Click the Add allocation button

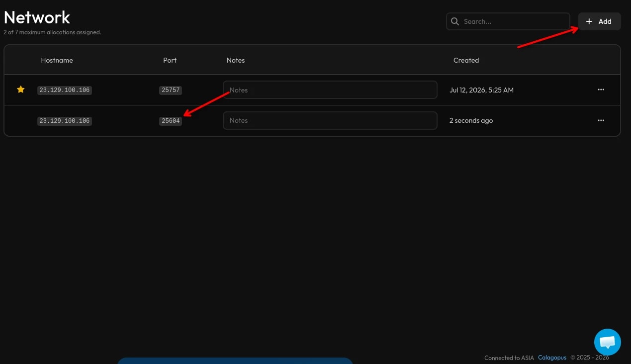tap(599, 21)
